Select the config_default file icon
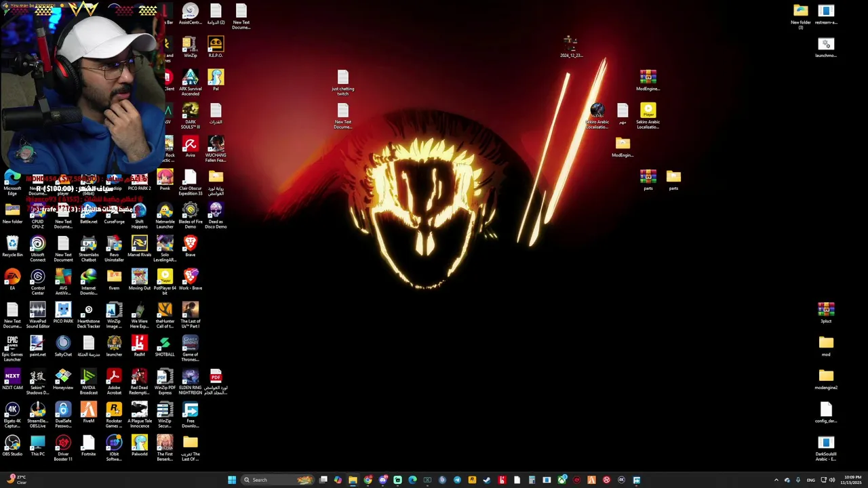The image size is (868, 488). tap(826, 413)
